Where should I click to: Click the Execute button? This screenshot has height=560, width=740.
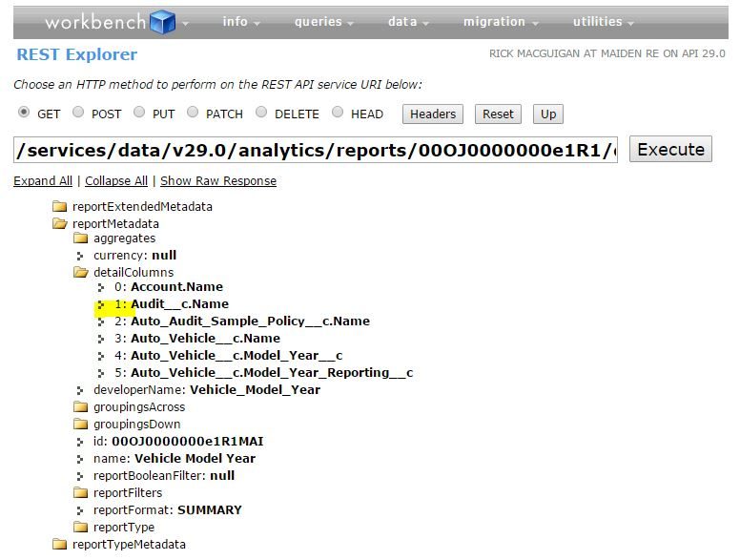[x=670, y=149]
